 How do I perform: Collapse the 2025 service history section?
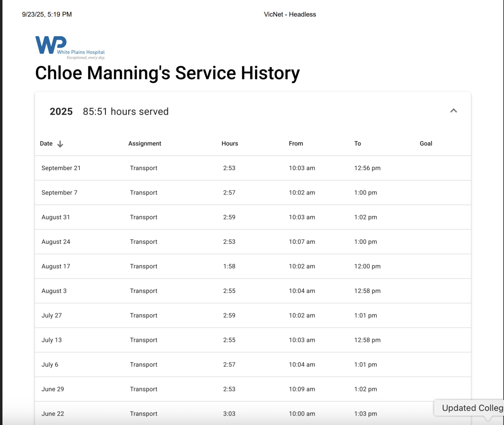pos(454,111)
